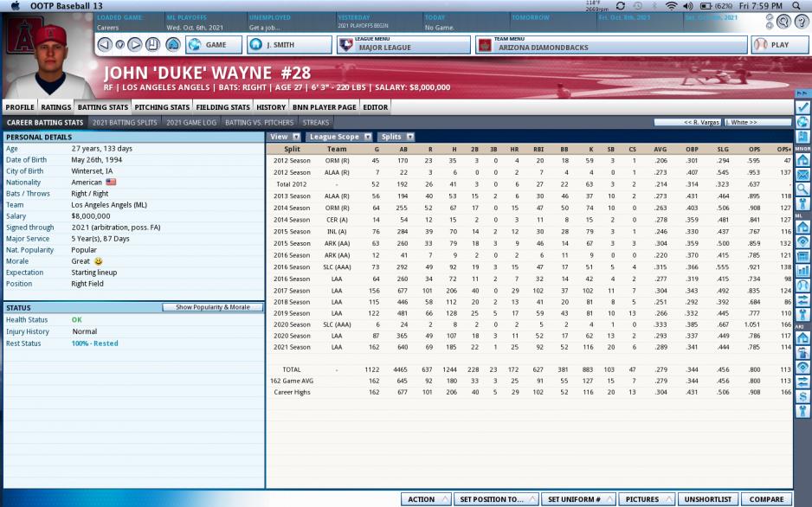Select the BATTING VS. PITCHERS subtab

pyautogui.click(x=259, y=123)
